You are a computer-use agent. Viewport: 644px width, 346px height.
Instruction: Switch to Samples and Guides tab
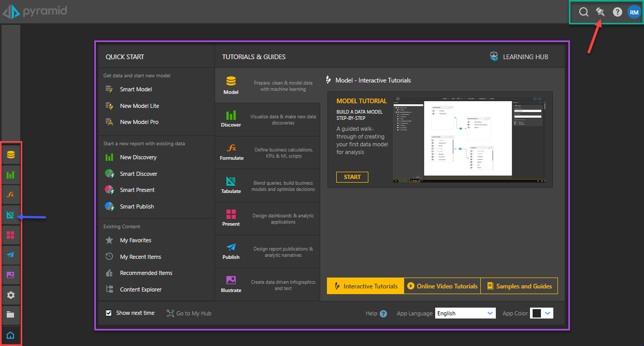click(x=519, y=286)
